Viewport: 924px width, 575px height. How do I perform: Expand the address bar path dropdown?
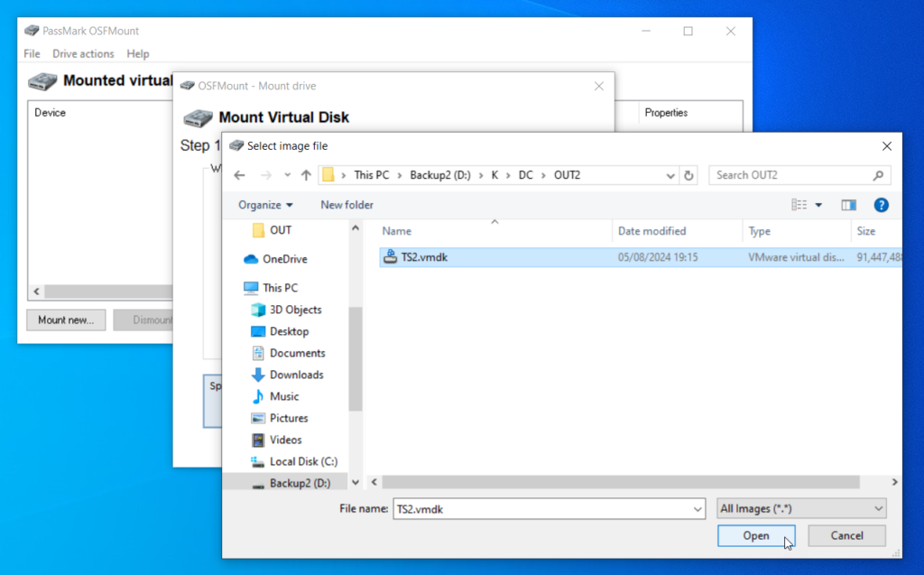(x=670, y=175)
